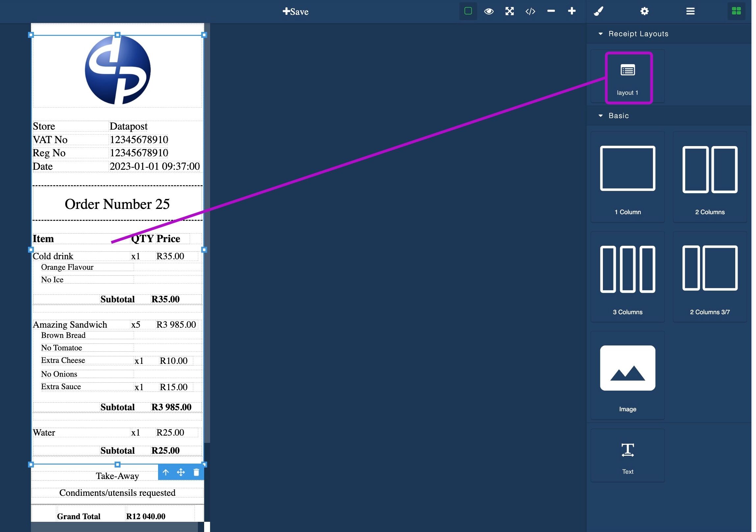
Task: Click the Save button
Action: click(295, 12)
